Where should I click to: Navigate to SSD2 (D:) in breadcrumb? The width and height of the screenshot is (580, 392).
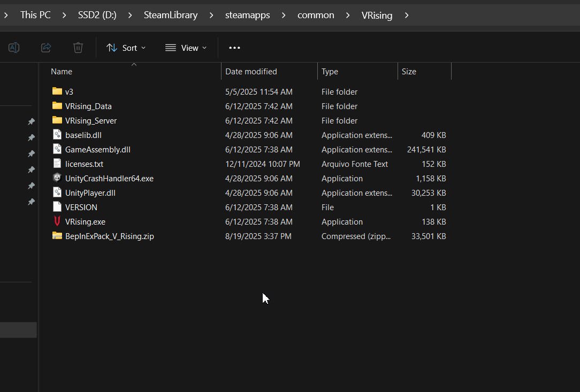tap(97, 15)
